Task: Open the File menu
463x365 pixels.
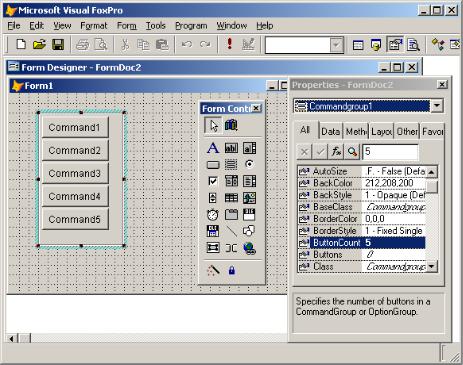Action: tap(14, 26)
